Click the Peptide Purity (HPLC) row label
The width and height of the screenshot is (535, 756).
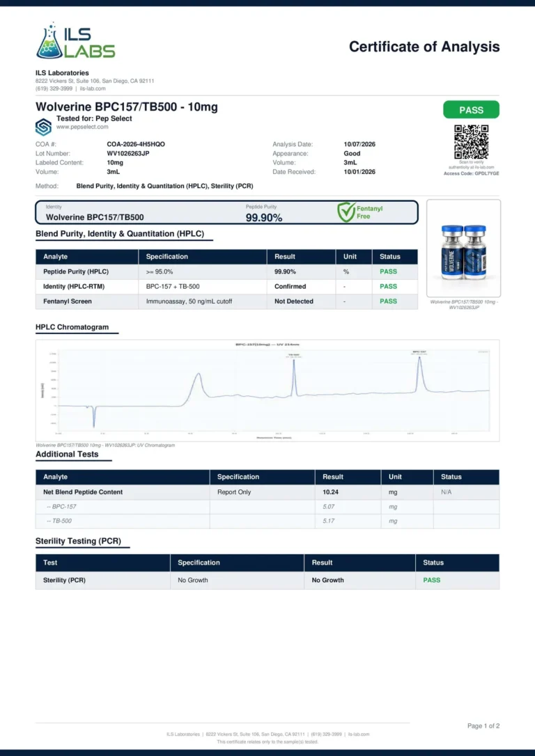76,271
